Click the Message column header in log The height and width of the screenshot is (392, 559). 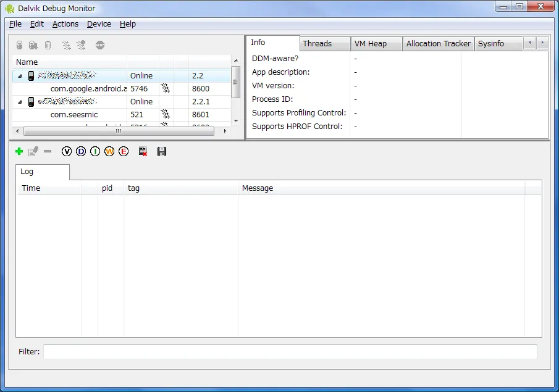382,188
